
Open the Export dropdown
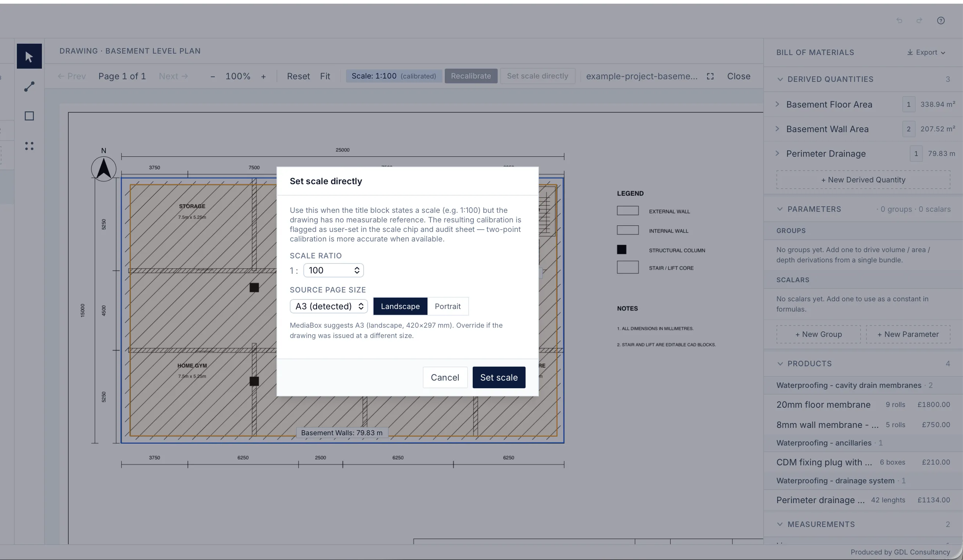(926, 52)
